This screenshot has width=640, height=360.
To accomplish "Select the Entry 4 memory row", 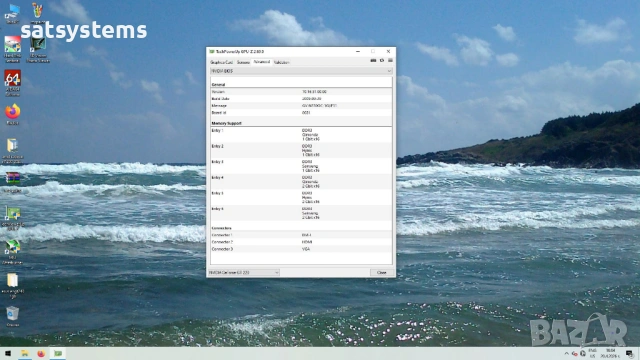I will click(301, 182).
